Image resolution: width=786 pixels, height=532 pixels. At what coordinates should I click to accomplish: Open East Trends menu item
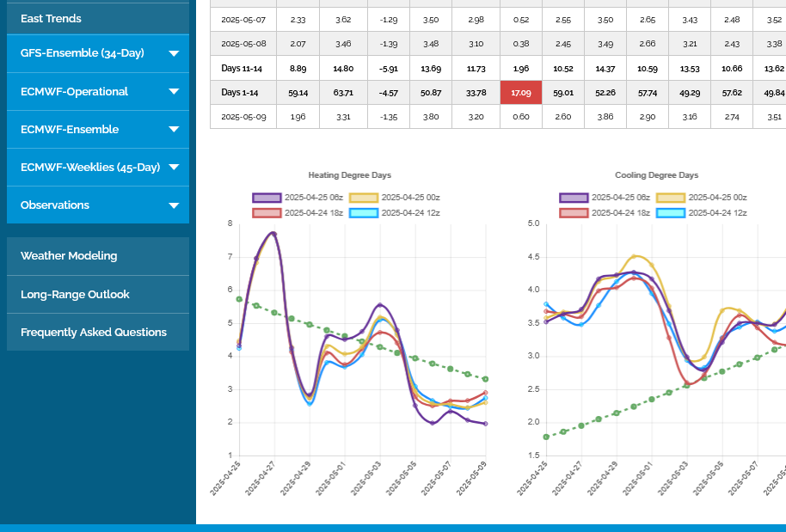[x=51, y=18]
